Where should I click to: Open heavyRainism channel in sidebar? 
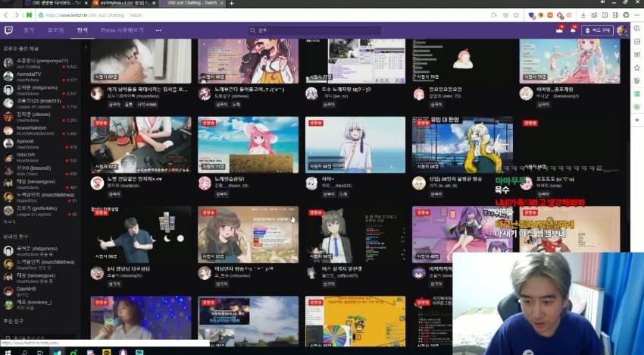40,130
